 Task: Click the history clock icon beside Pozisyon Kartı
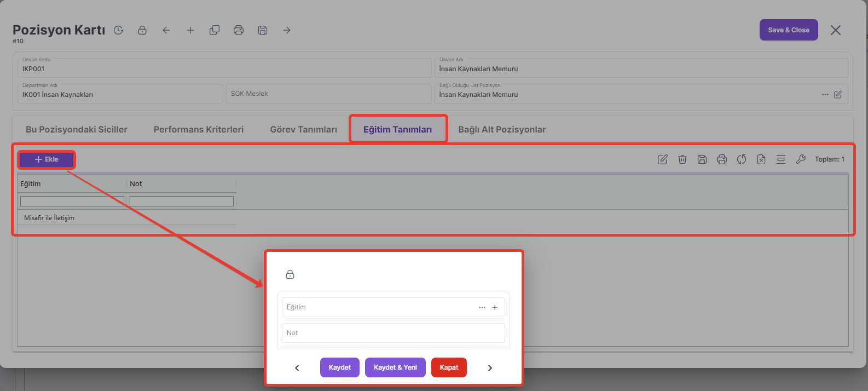(118, 30)
